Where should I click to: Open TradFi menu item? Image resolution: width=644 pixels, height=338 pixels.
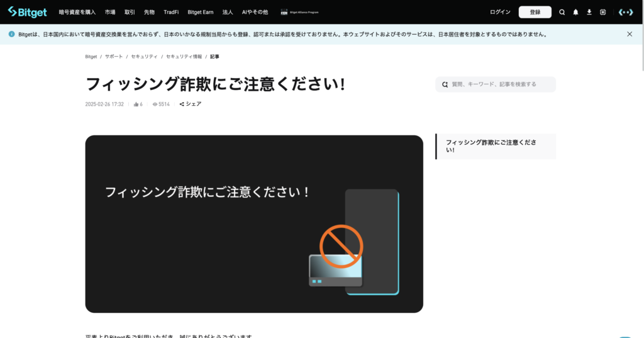tap(171, 13)
